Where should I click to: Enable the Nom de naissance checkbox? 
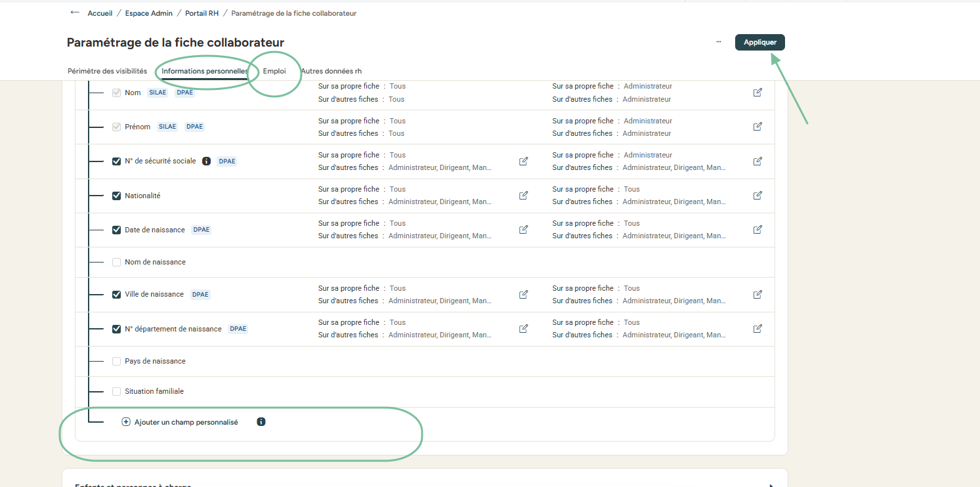click(x=116, y=263)
